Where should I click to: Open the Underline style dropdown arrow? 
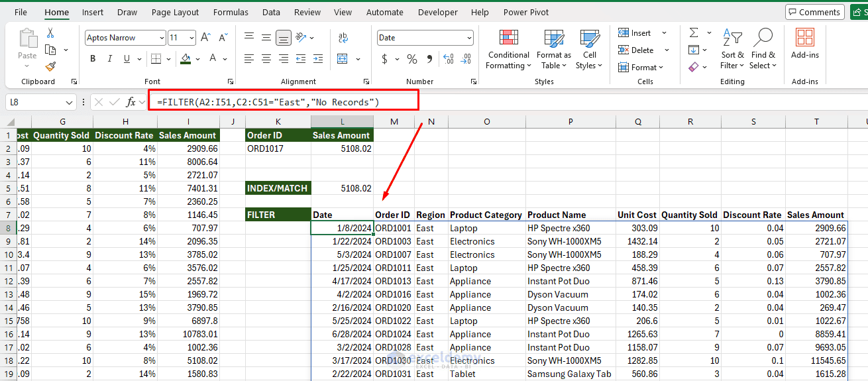pos(140,59)
